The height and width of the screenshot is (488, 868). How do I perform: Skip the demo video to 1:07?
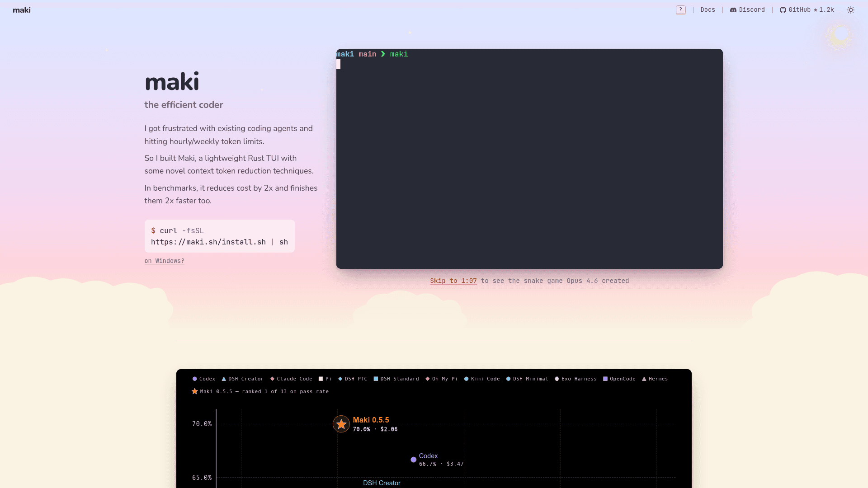click(453, 281)
